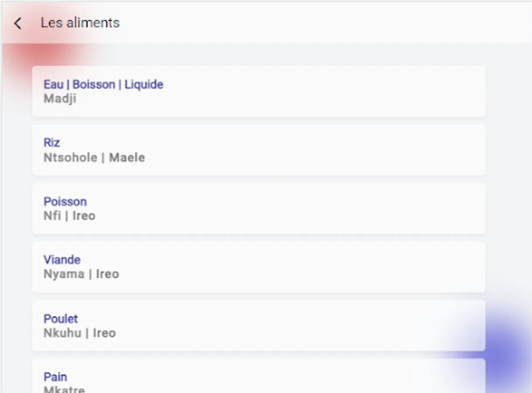This screenshot has width=532, height=393.
Task: Click the Poisson heading label
Action: point(65,201)
